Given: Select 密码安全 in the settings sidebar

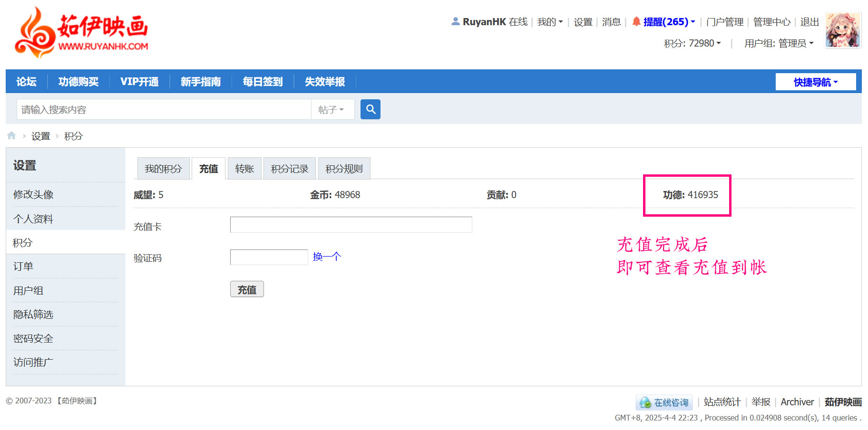Looking at the screenshot, I should coord(33,338).
